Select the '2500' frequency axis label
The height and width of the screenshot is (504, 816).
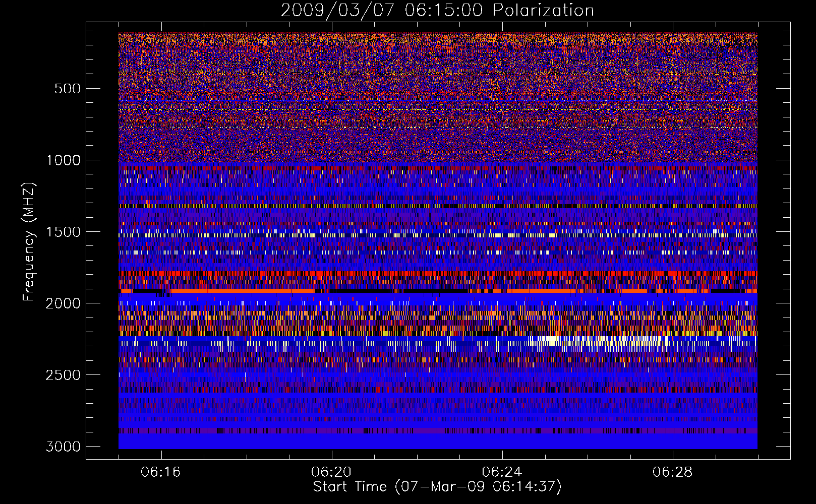coord(64,375)
